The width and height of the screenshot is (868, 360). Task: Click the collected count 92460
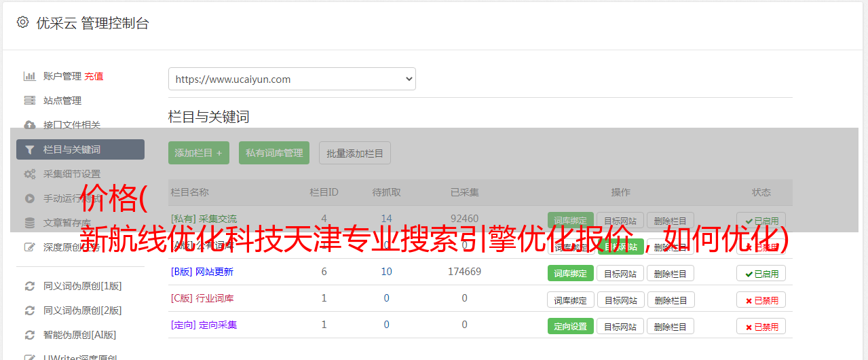pos(464,219)
